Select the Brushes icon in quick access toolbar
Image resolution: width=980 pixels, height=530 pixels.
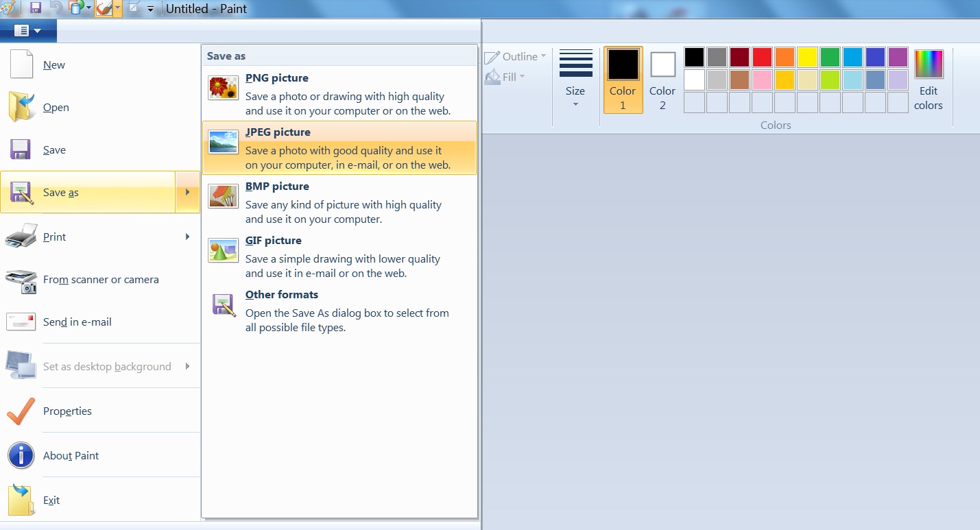coord(103,8)
